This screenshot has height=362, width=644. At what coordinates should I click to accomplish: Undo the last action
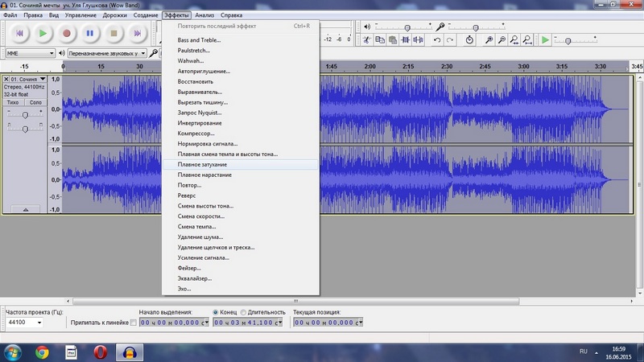pos(437,39)
